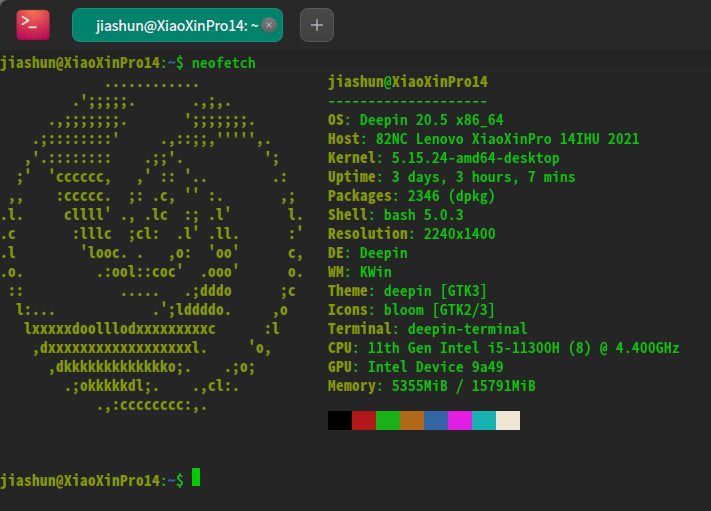Click the typed neofetch command

click(x=224, y=63)
